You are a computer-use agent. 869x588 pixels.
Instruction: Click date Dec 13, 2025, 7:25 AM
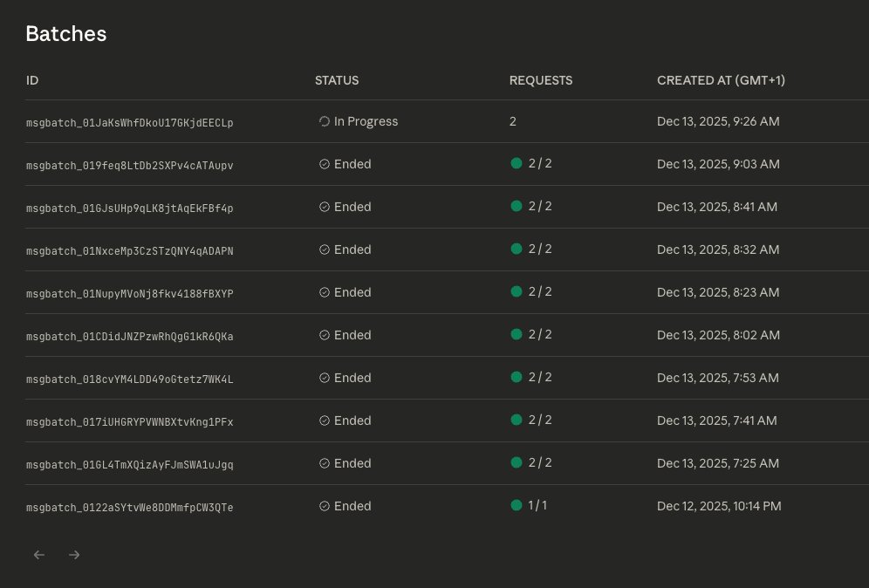pyautogui.click(x=718, y=463)
